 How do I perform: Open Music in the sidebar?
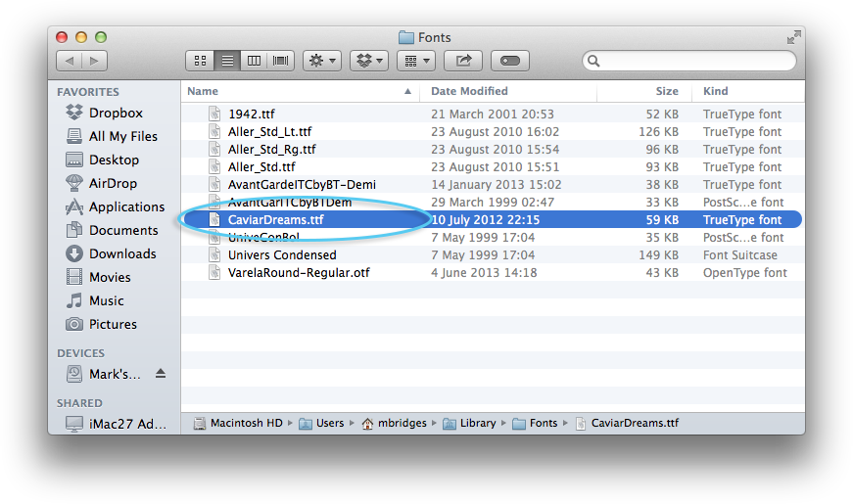(95, 300)
